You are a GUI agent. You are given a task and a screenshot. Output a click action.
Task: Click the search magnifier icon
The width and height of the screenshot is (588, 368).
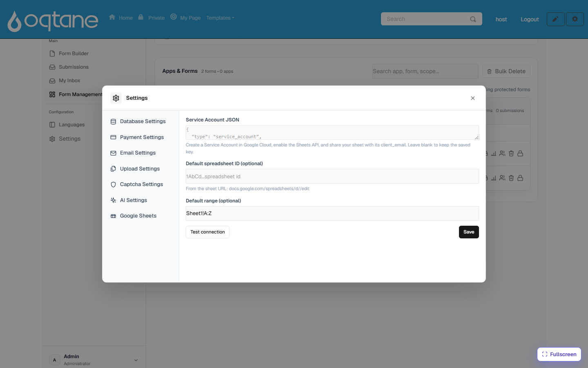(x=473, y=19)
